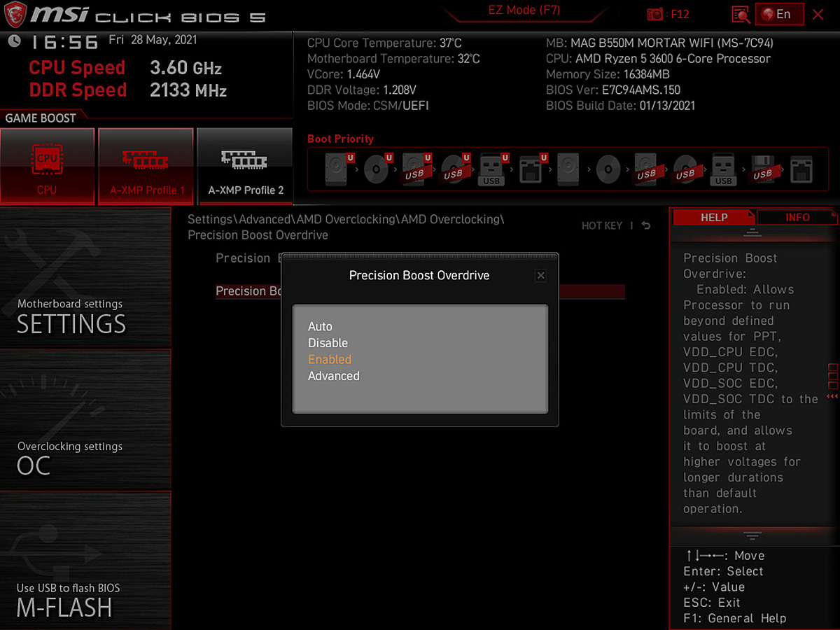
Task: Open Motherboard settings SETTINGS section
Action: [85, 277]
